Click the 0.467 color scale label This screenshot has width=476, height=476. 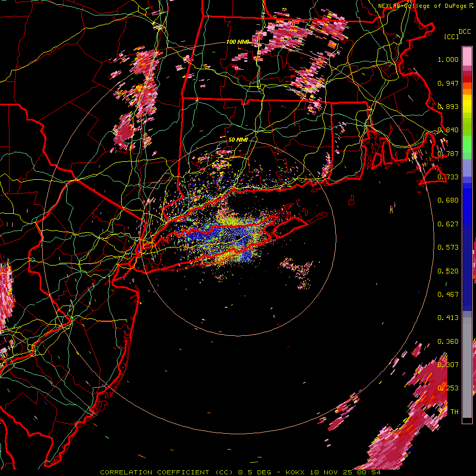tap(448, 295)
